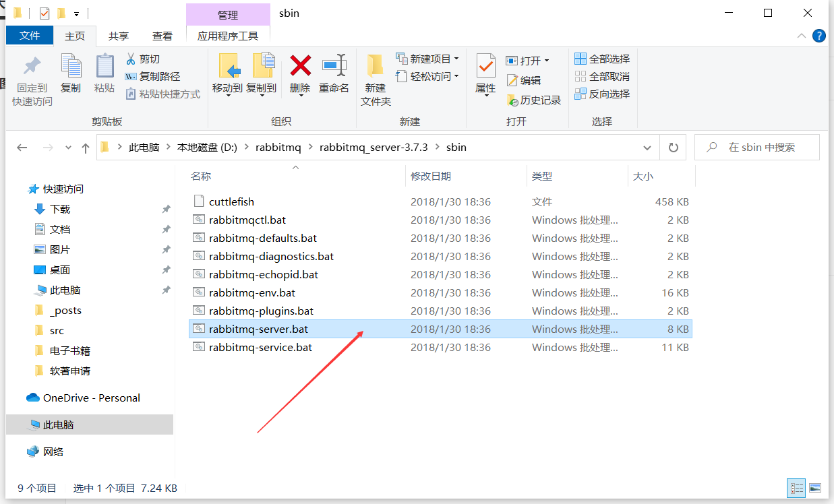Select Quick Access (快速访问) in sidebar

pos(63,189)
